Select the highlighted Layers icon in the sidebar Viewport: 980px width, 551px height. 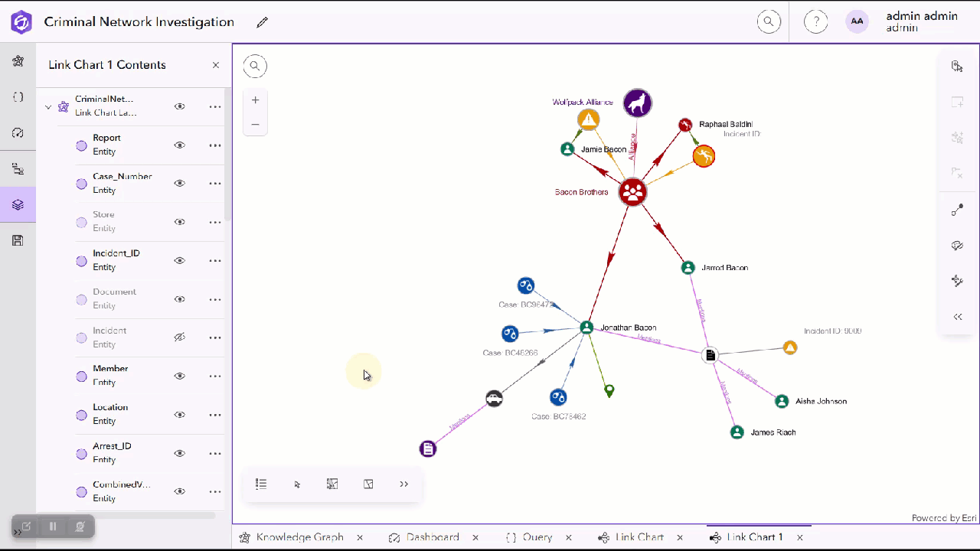pos(18,204)
